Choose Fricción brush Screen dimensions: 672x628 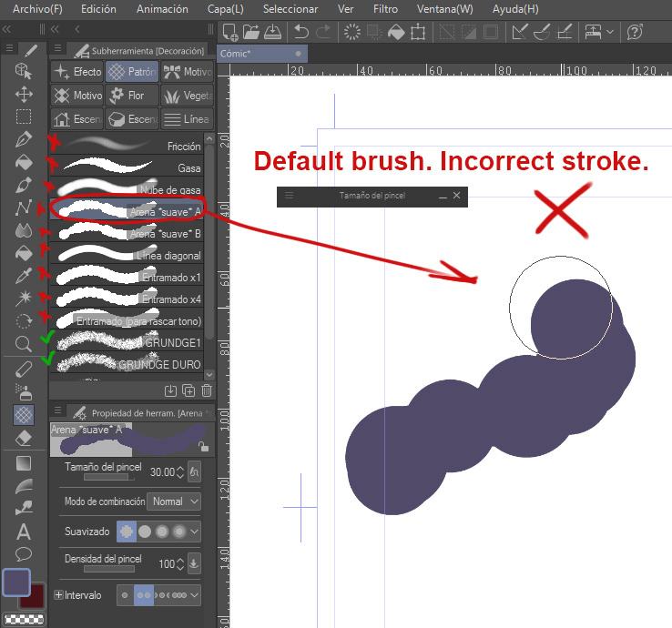point(127,146)
